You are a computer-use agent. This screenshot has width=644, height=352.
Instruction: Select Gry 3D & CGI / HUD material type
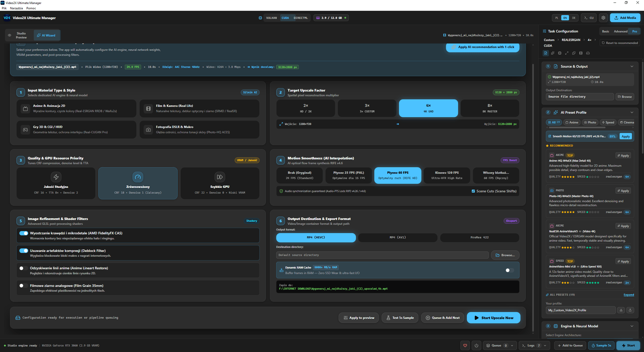click(x=76, y=129)
